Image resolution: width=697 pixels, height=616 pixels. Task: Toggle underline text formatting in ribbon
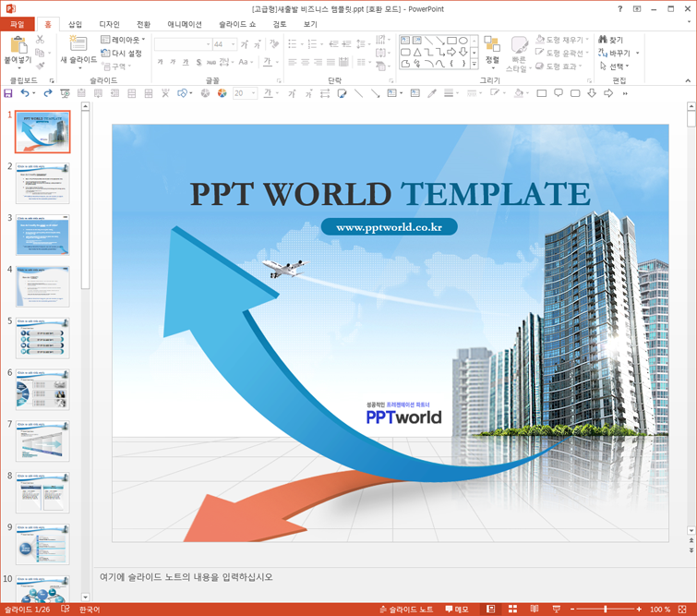coord(186,62)
